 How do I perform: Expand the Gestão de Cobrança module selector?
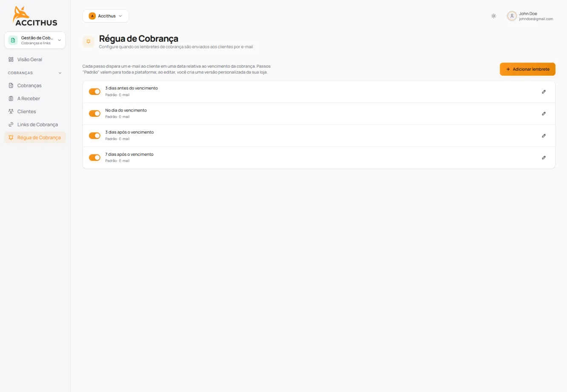coord(35,40)
